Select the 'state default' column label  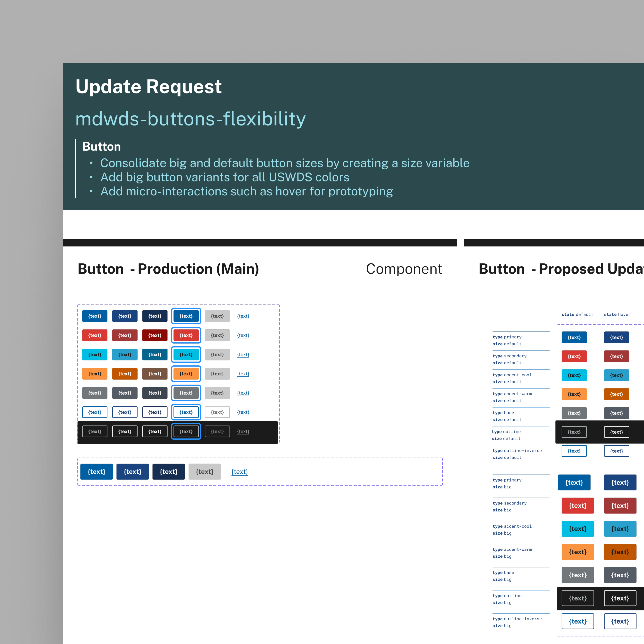577,314
